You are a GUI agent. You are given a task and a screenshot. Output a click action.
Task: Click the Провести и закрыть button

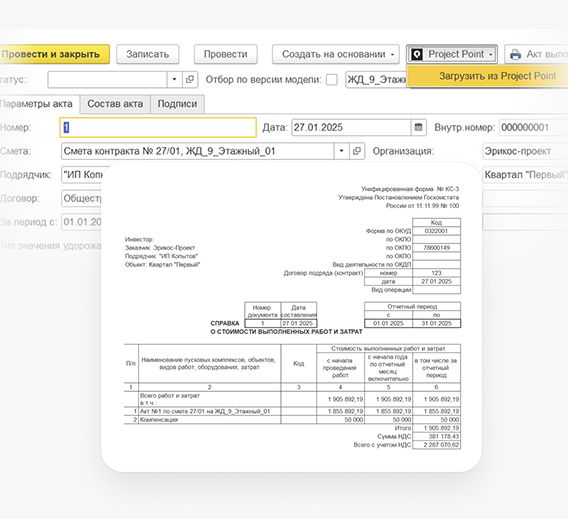point(54,54)
